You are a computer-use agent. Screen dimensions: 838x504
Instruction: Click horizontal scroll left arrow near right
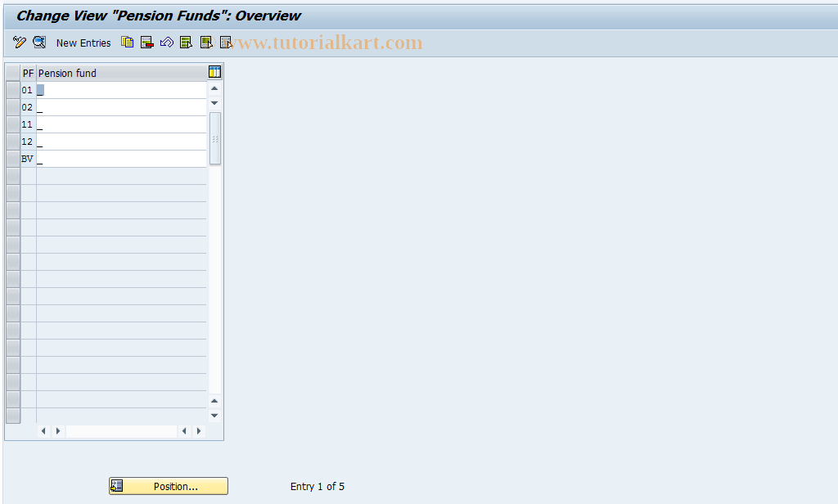point(184,431)
